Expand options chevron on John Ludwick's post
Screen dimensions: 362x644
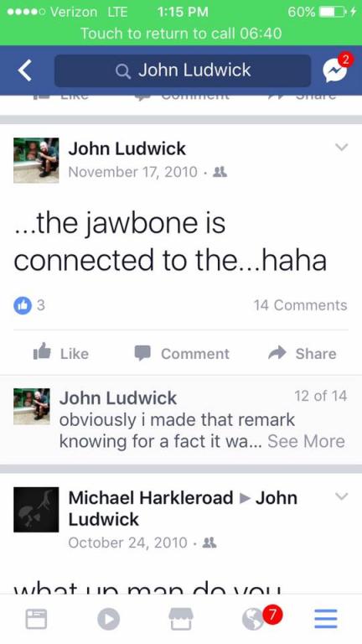tap(342, 147)
